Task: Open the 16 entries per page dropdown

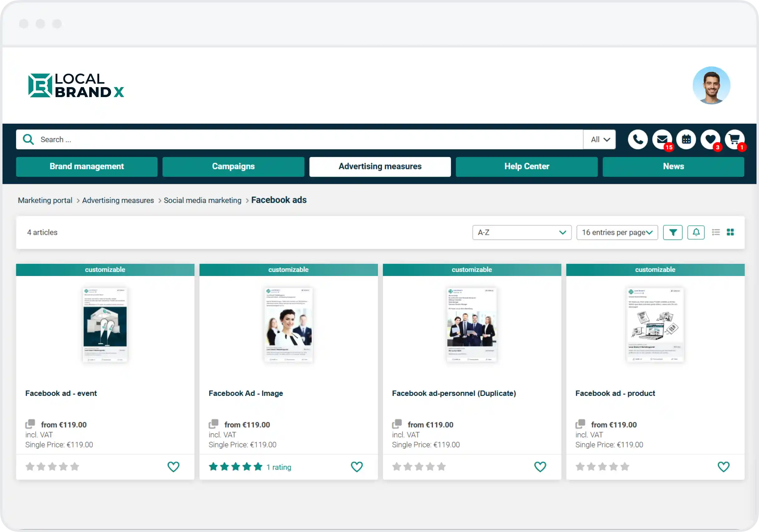Action: coord(617,233)
